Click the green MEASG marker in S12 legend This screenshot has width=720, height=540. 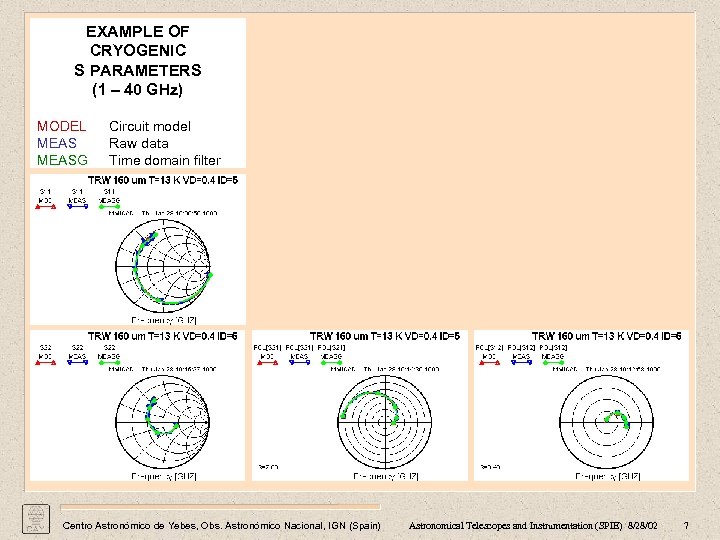tap(553, 363)
